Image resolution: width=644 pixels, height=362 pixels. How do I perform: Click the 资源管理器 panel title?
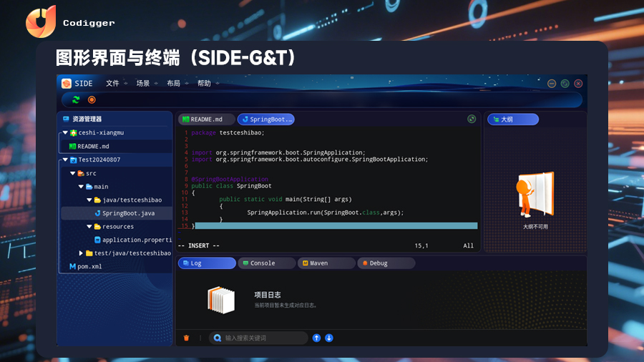point(87,119)
